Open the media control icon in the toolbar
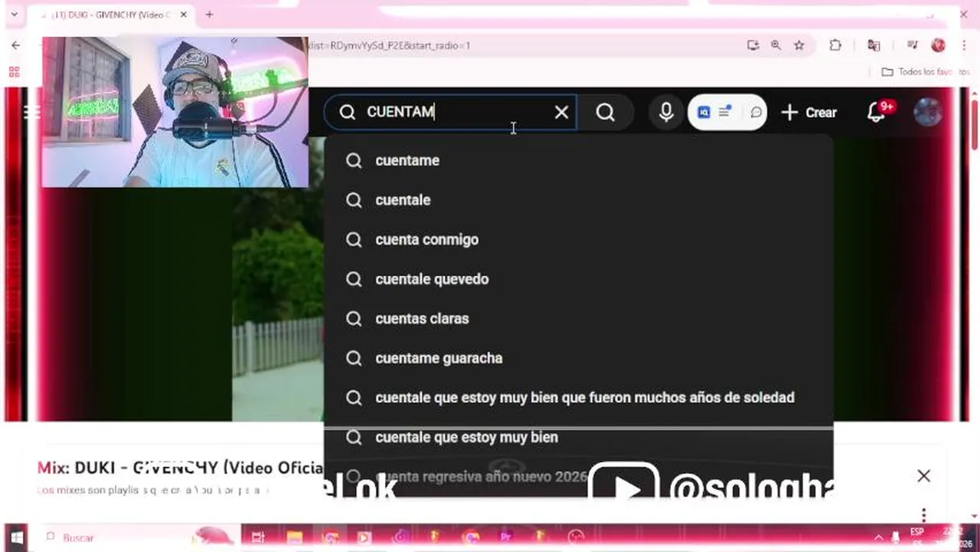980x552 pixels. point(912,45)
